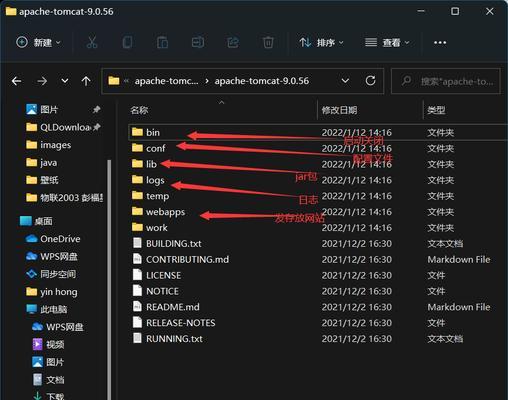Select 同步空间 in navigation pane
Viewport: 508px width, 400px height.
click(51, 274)
